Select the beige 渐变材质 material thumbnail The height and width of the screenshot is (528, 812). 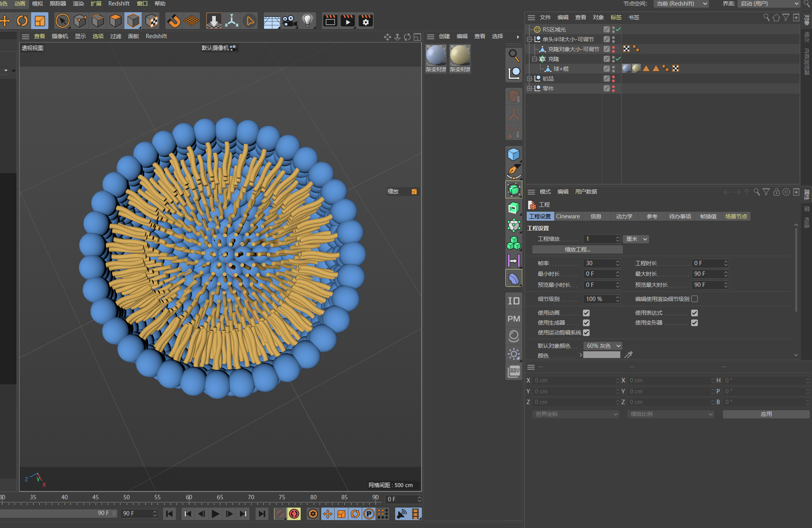click(460, 58)
